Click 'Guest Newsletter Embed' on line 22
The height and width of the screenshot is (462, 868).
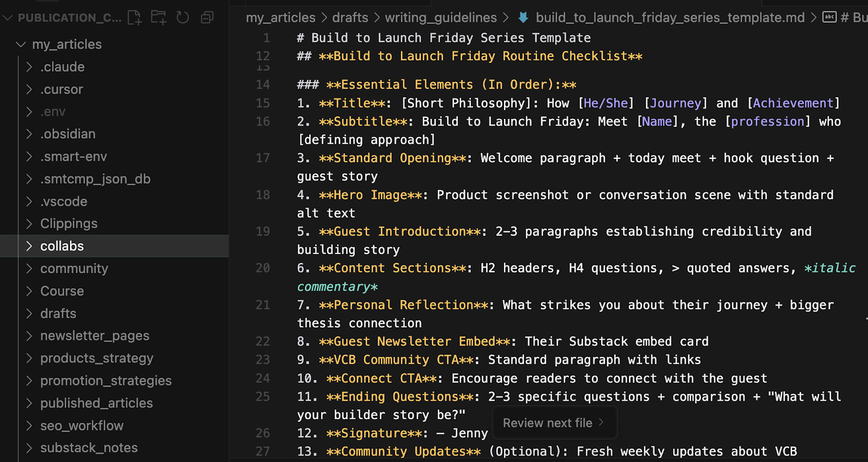pyautogui.click(x=414, y=341)
